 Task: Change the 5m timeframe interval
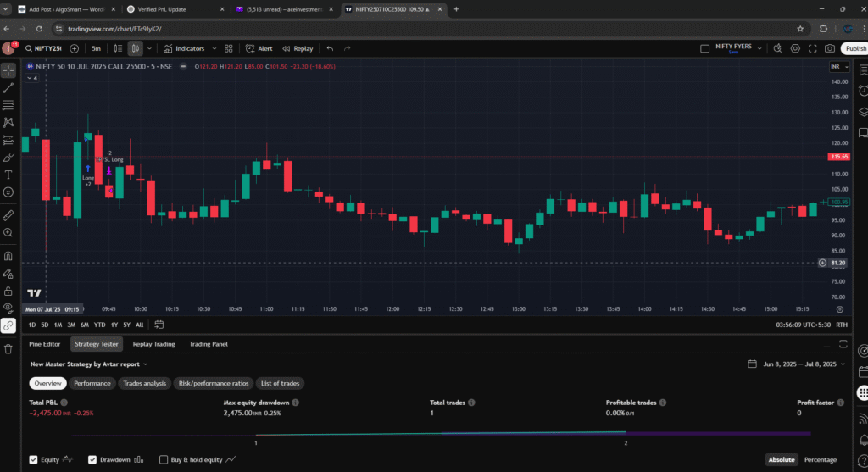pyautogui.click(x=97, y=48)
